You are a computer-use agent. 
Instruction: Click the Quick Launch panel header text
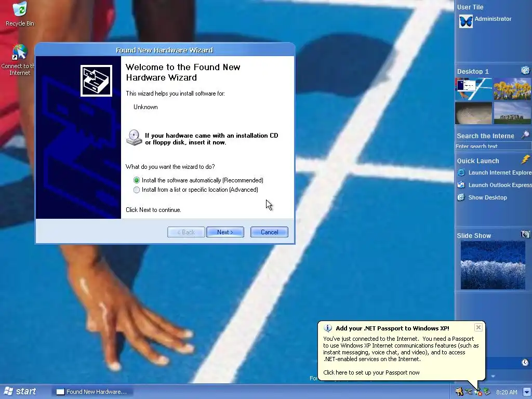pyautogui.click(x=478, y=161)
